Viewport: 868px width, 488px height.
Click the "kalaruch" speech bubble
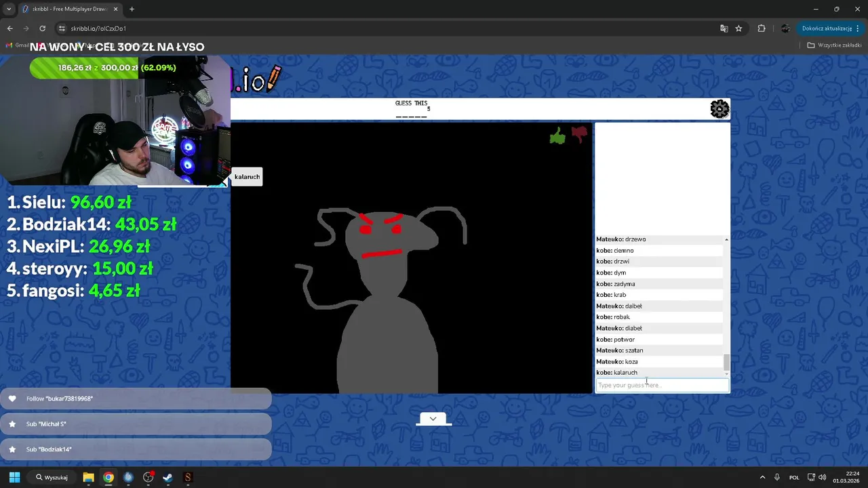point(247,177)
